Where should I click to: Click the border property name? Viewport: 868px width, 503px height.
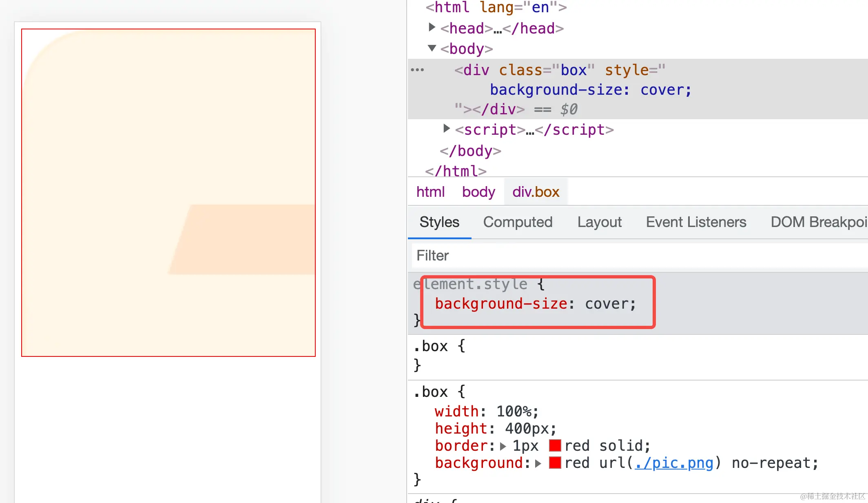pos(461,446)
